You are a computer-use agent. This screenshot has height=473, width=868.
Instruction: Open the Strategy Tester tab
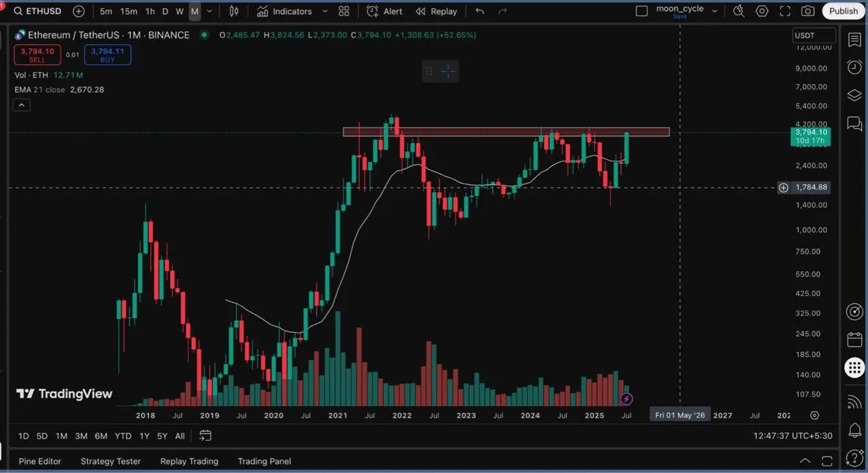(x=111, y=461)
